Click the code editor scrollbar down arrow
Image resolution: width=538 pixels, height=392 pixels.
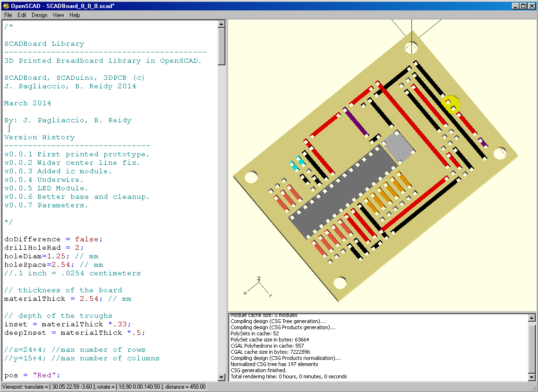coord(222,377)
